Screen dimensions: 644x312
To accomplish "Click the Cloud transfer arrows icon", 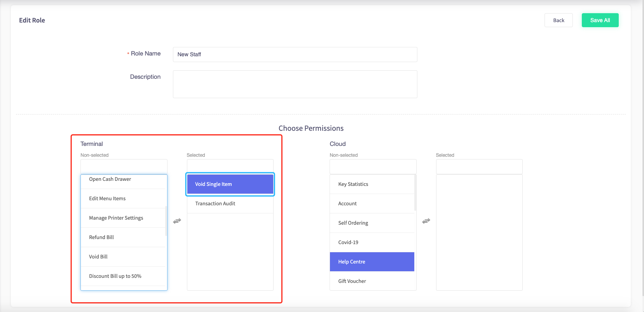I will pos(426,221).
